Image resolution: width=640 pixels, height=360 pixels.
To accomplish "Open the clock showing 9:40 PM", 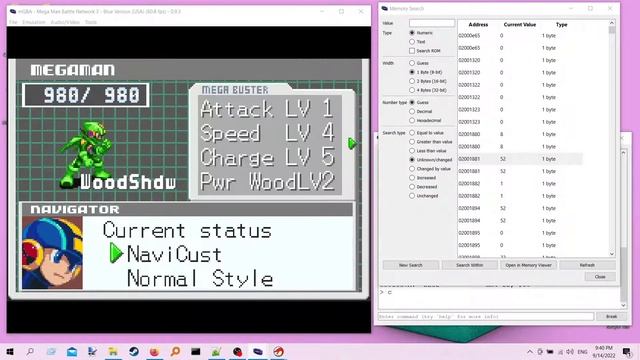I will click(604, 351).
